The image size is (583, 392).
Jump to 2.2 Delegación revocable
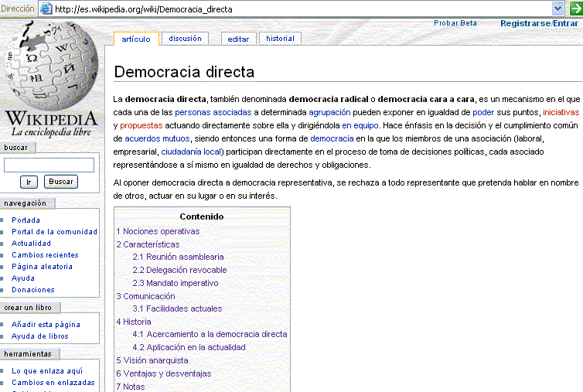(179, 270)
